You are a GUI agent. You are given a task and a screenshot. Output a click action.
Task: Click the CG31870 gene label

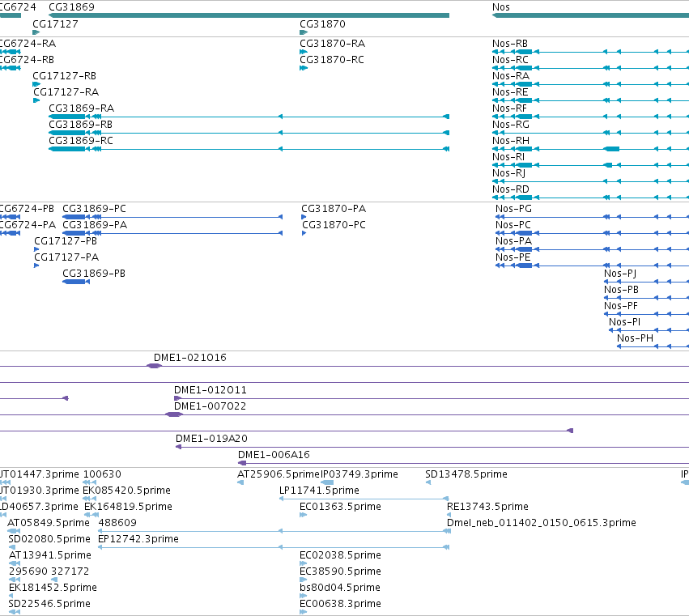tap(322, 24)
